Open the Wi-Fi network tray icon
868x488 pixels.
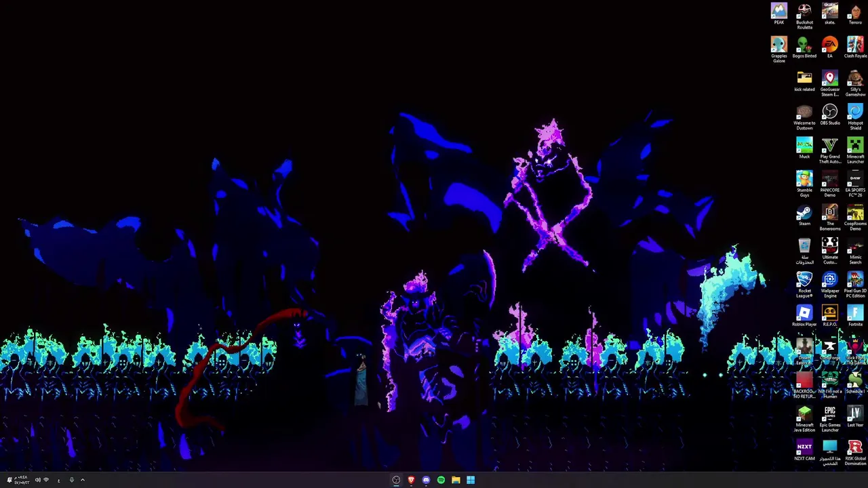(46, 480)
